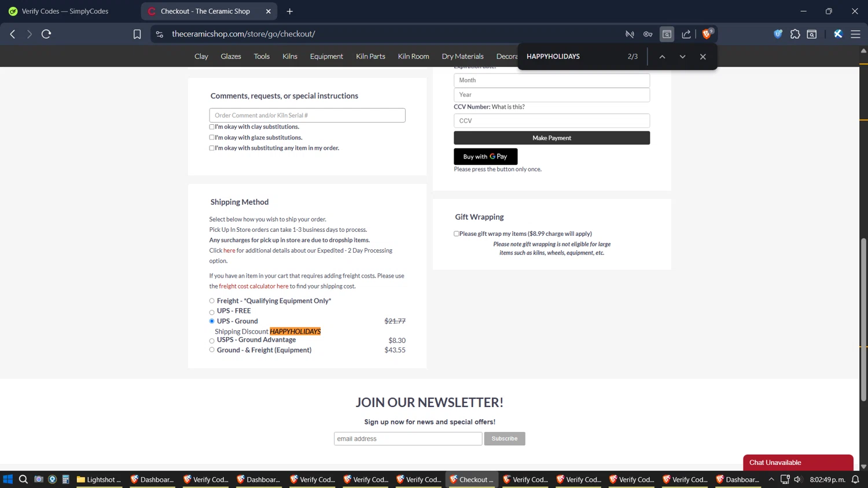The image size is (868, 488).
Task: Click the Make Payment button
Action: click(551, 138)
